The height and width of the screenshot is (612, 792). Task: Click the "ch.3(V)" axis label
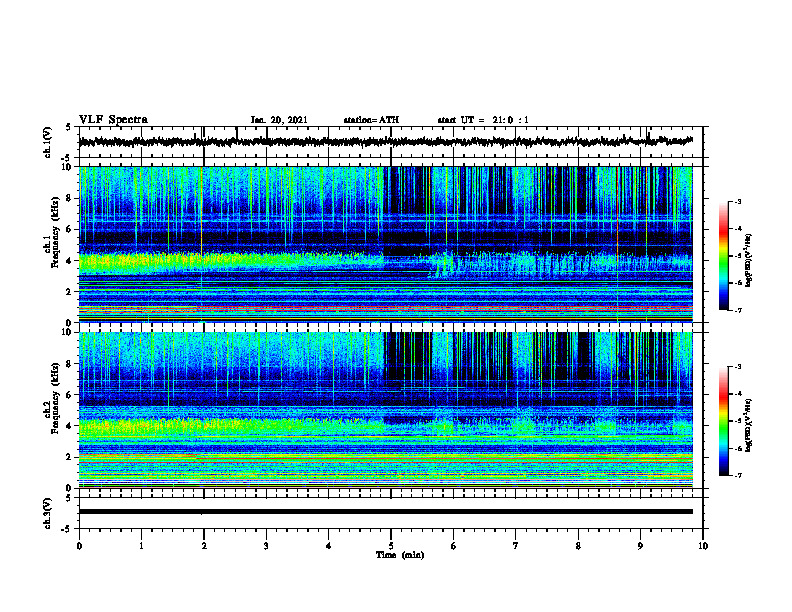coord(48,513)
